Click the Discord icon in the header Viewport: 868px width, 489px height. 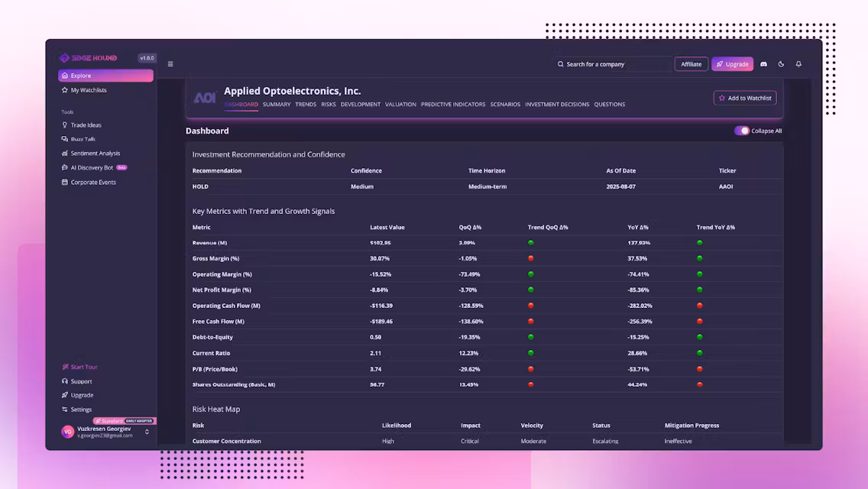[x=763, y=64]
